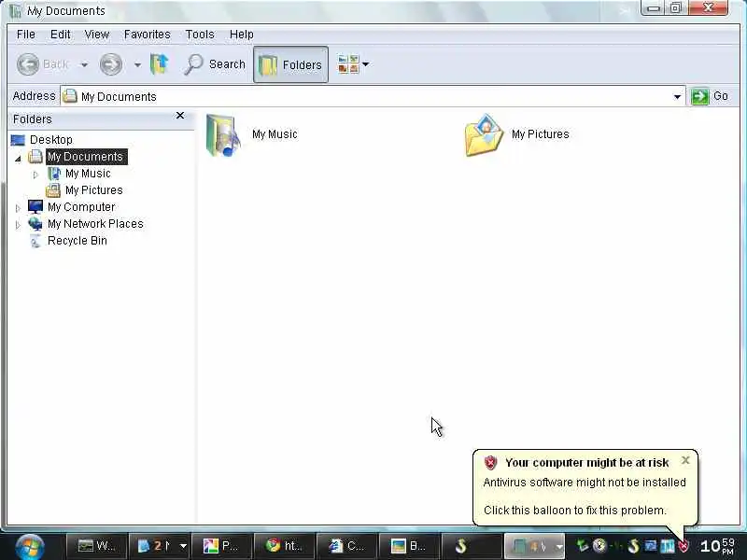Screen dimensions: 747x560
Task: Click the My Network Places globe icon
Action: (35, 223)
